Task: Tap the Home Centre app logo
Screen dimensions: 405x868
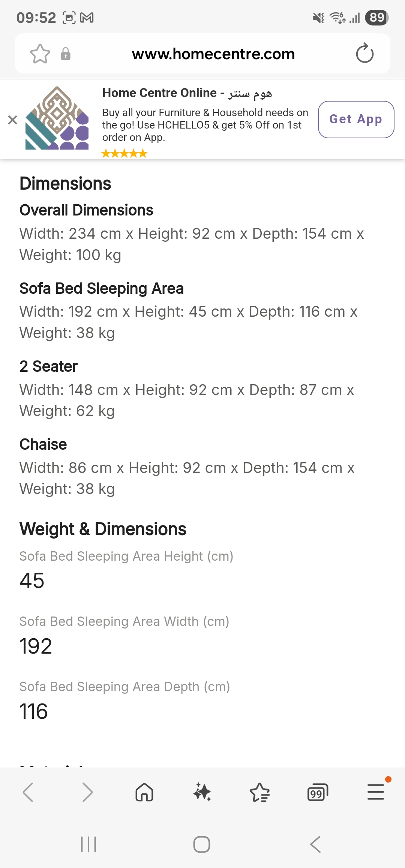Action: 56,120
